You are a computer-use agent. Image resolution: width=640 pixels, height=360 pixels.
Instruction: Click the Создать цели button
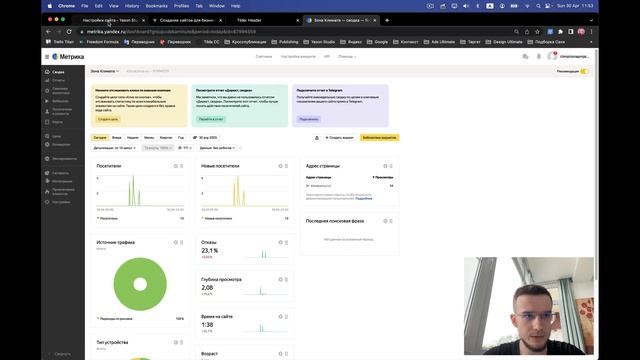pos(108,119)
